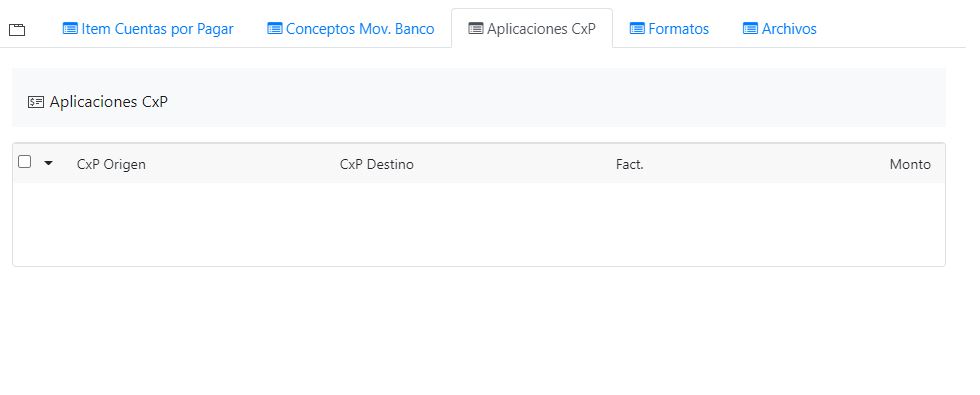Click the empty table body area

pos(479,224)
